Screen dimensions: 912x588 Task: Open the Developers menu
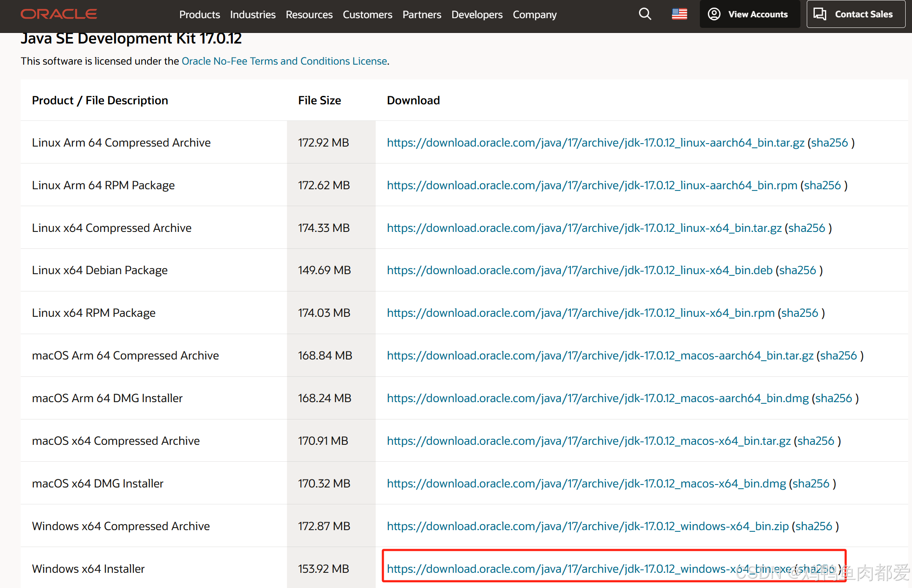pyautogui.click(x=477, y=15)
